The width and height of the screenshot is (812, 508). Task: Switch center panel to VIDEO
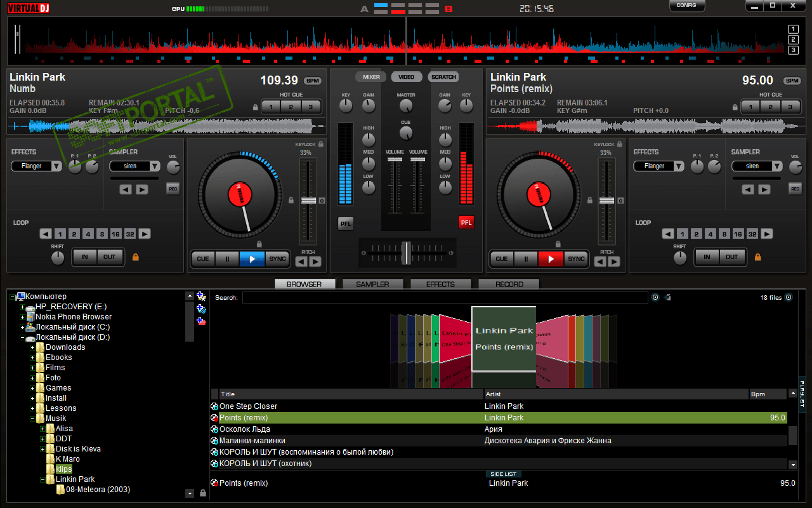pyautogui.click(x=407, y=77)
